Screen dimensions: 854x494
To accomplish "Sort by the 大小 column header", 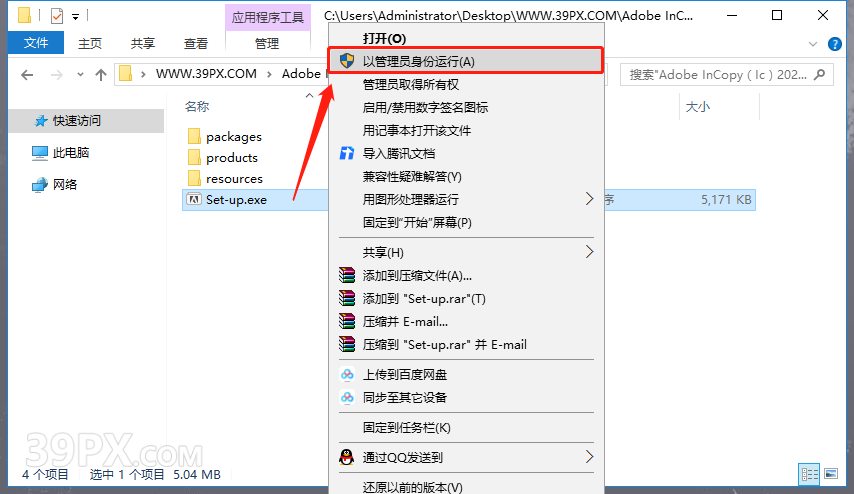I will click(698, 107).
